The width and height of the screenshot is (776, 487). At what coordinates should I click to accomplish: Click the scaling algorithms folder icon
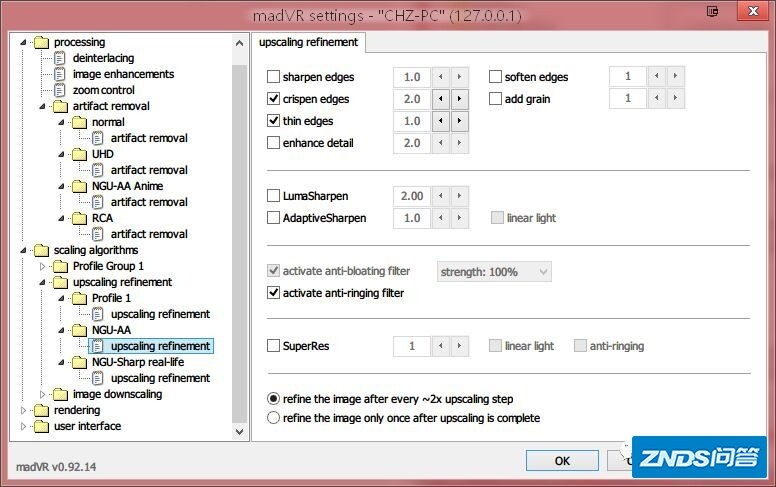[41, 250]
